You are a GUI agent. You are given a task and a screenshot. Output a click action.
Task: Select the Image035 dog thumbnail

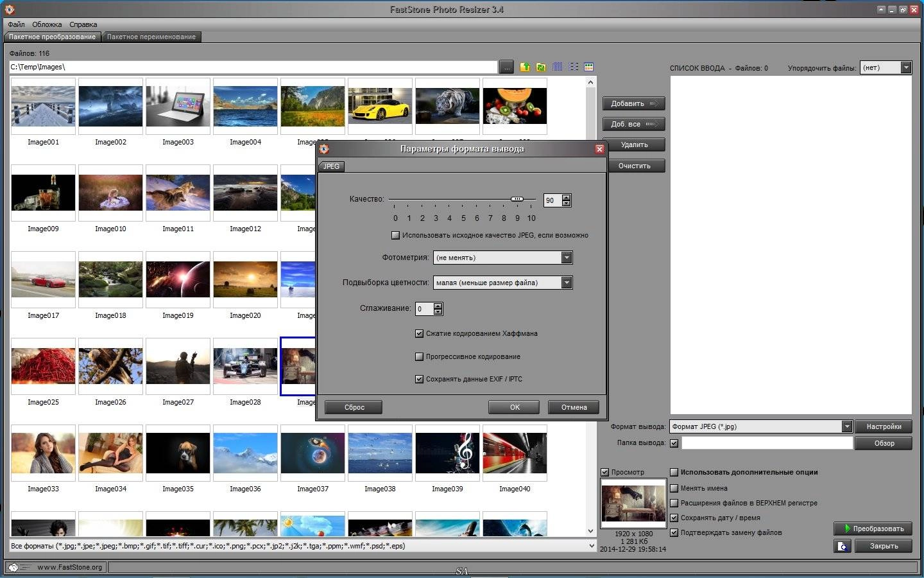pos(178,453)
